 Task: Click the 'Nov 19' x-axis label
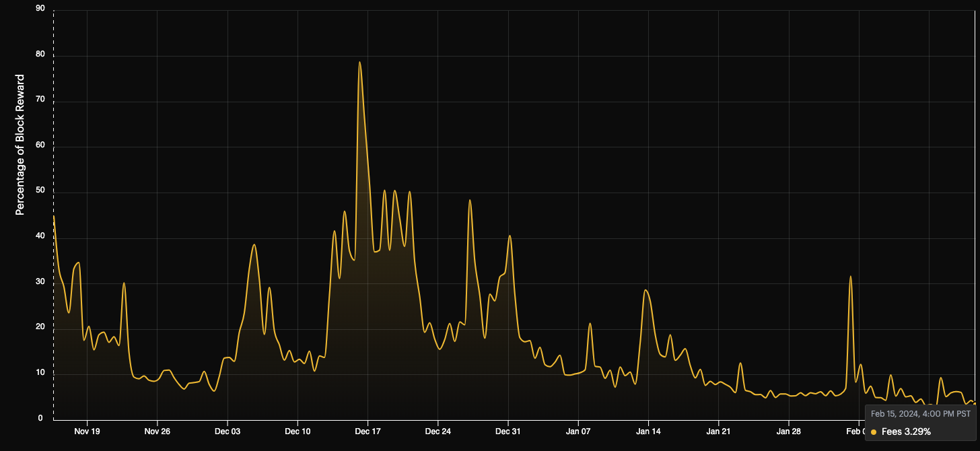tap(87, 431)
